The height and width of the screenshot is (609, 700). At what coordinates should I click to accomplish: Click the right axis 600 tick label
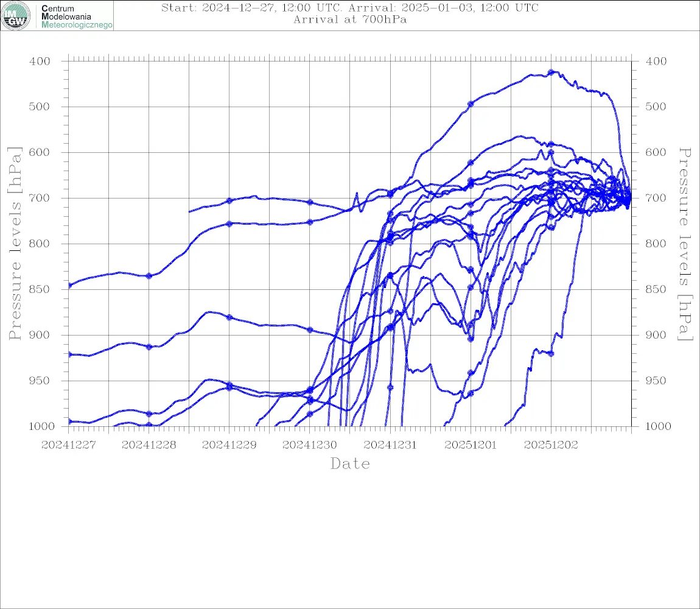coord(656,152)
